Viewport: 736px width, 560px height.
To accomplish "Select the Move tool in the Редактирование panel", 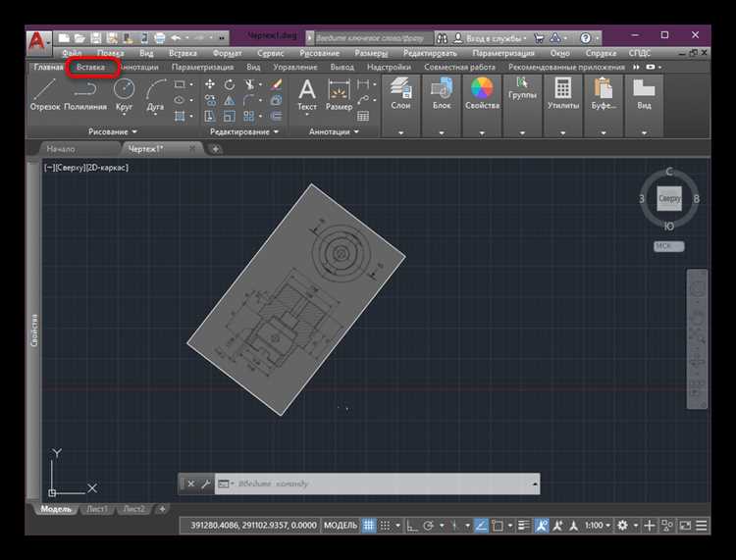I will click(x=210, y=84).
